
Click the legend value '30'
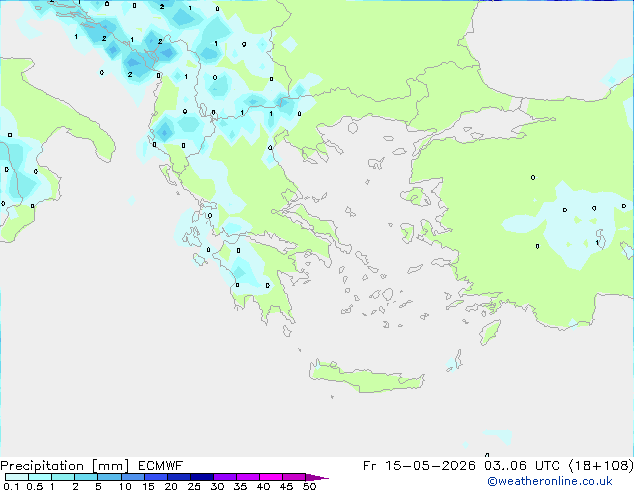point(217,486)
